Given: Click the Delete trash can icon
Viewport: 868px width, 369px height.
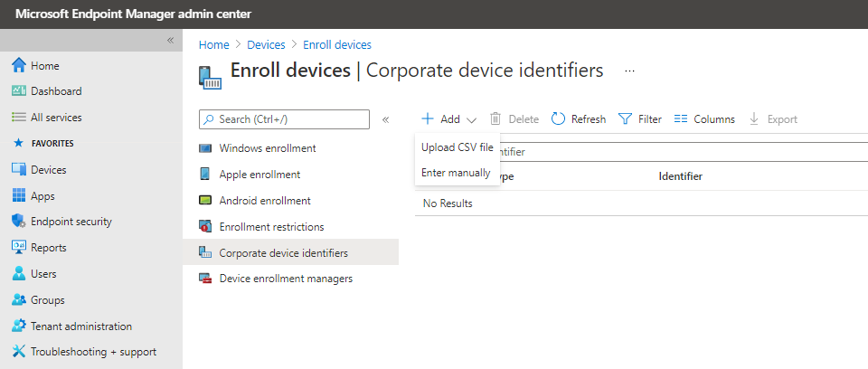Looking at the screenshot, I should click(x=495, y=118).
